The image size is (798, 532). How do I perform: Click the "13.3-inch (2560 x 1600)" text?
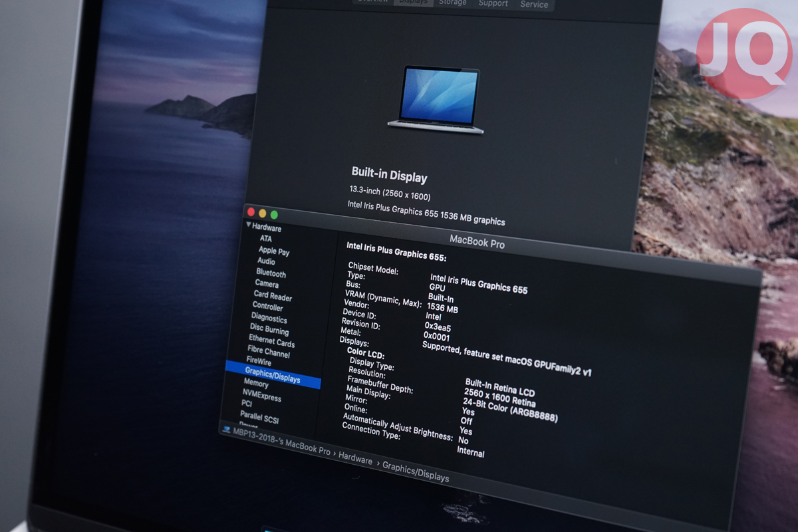pos(390,194)
